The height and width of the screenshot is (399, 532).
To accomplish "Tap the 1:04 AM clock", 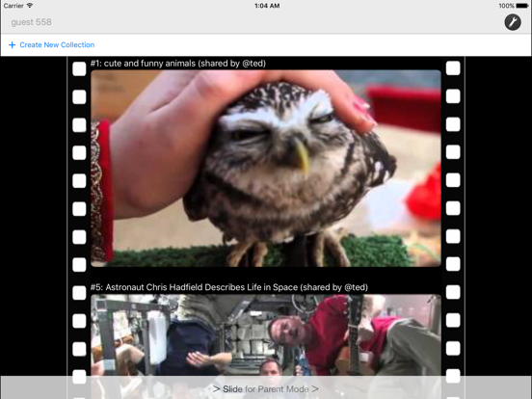I will [267, 6].
